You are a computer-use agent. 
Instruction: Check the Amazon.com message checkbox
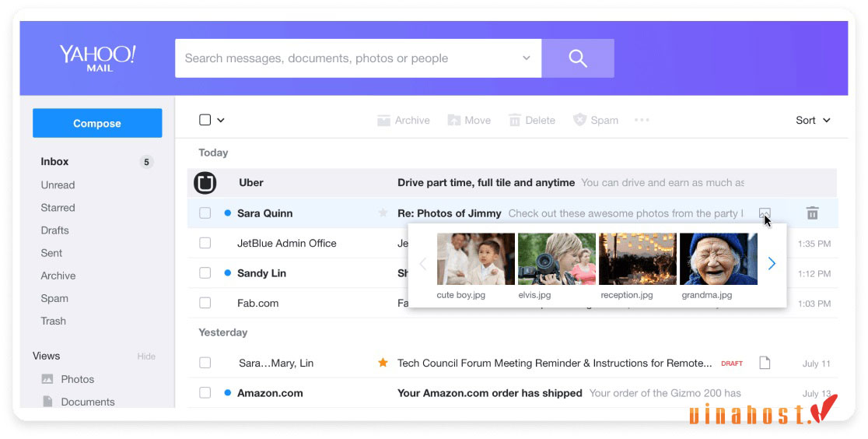point(205,392)
